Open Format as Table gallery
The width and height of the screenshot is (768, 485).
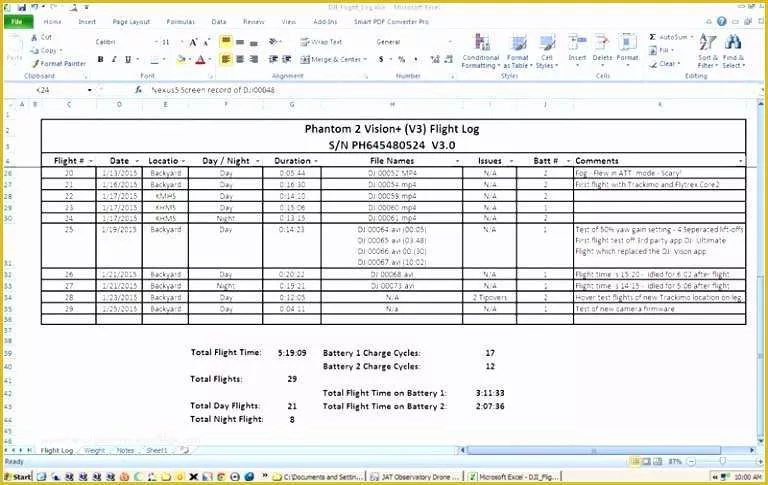[518, 51]
